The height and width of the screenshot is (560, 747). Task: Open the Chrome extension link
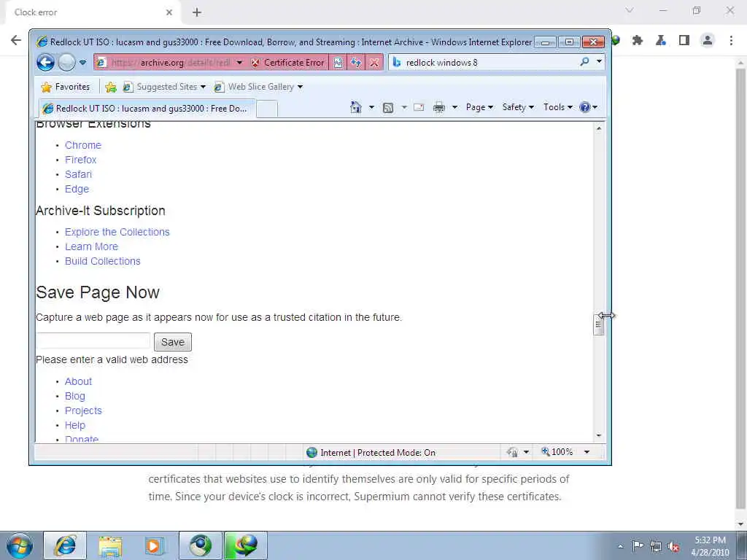coord(83,145)
